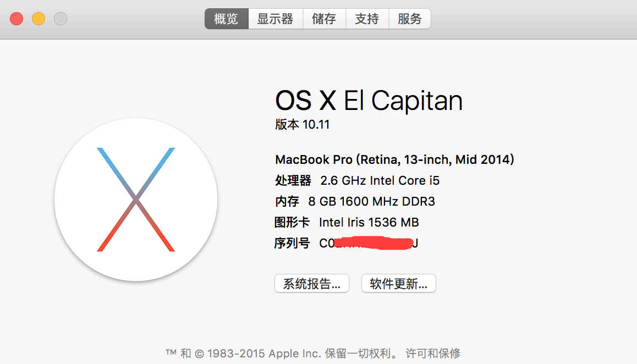Click the gray disabled zoom button
This screenshot has height=364, width=637.
tap(61, 19)
